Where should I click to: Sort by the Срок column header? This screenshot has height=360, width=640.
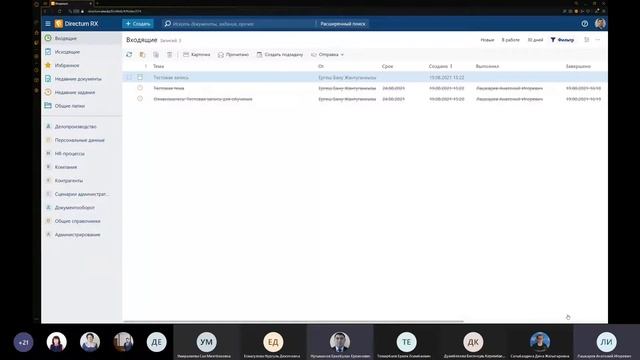coord(387,66)
